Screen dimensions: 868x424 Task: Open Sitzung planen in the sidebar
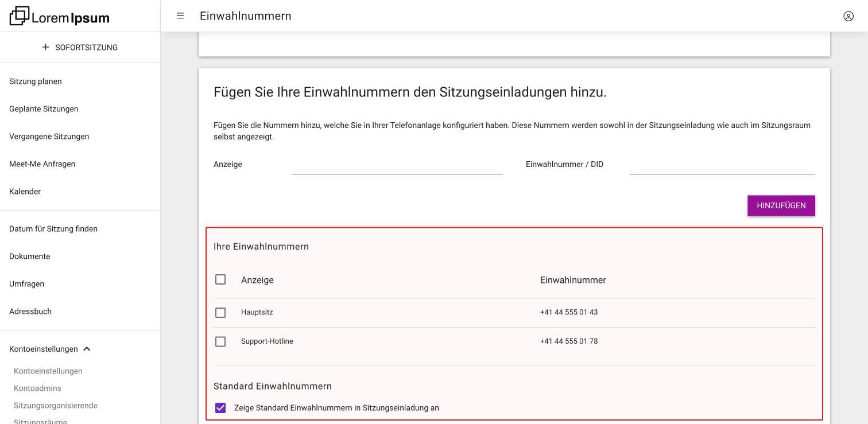(36, 81)
